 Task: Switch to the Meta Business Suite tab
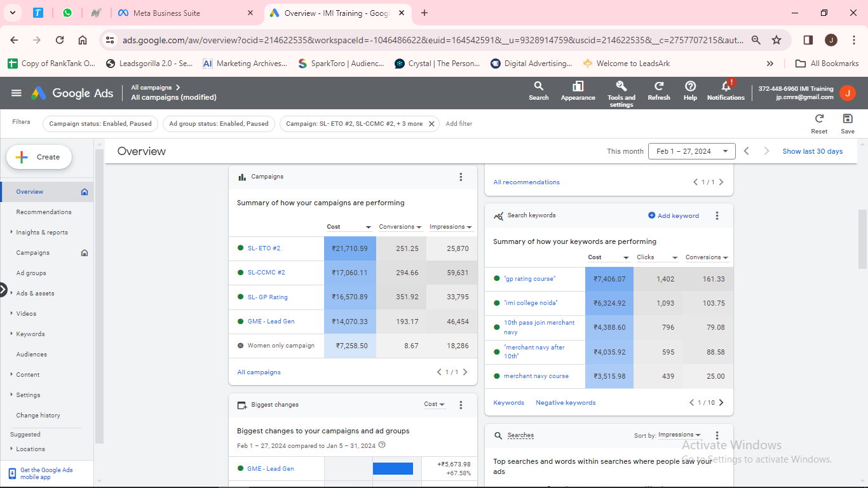tap(184, 13)
